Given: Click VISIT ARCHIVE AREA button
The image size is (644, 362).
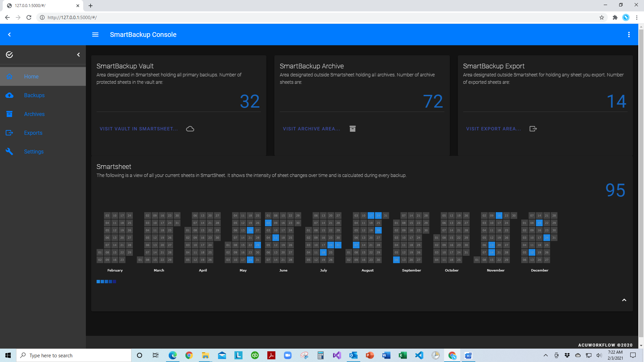Looking at the screenshot, I should tap(311, 129).
